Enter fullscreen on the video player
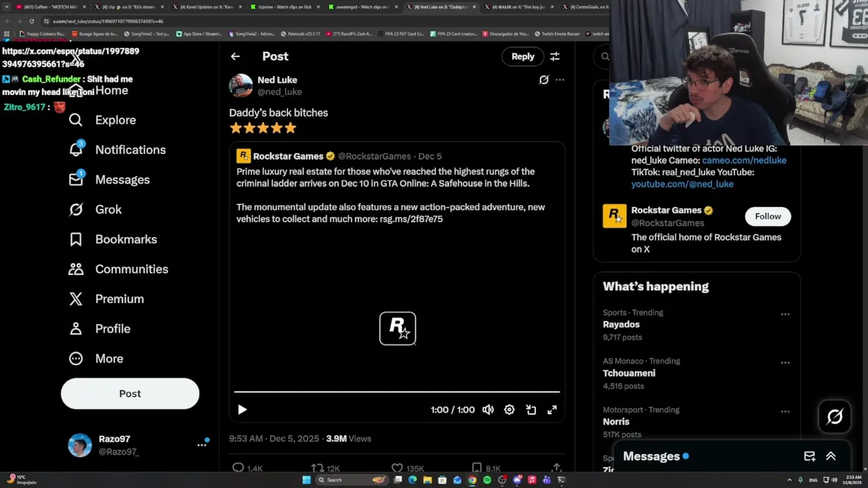The height and width of the screenshot is (488, 868). pos(552,409)
